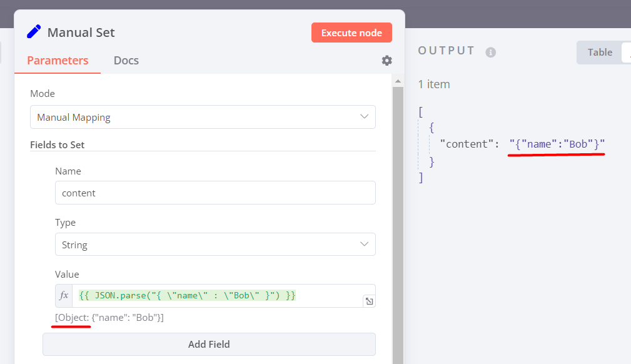Click the info icon next to OUTPUT

pos(491,52)
